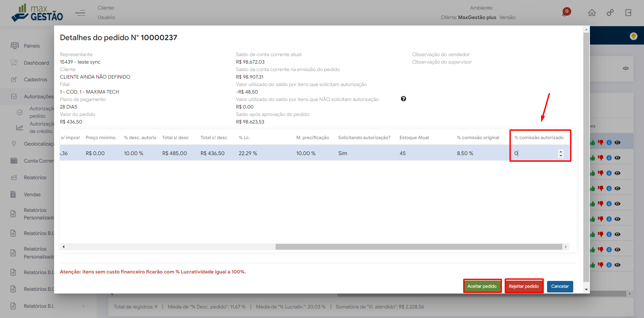
Task: Open the notifications bell
Action: click(x=566, y=13)
